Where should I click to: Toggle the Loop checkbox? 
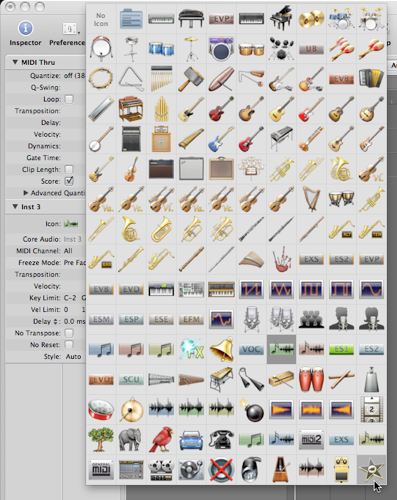pos(69,99)
